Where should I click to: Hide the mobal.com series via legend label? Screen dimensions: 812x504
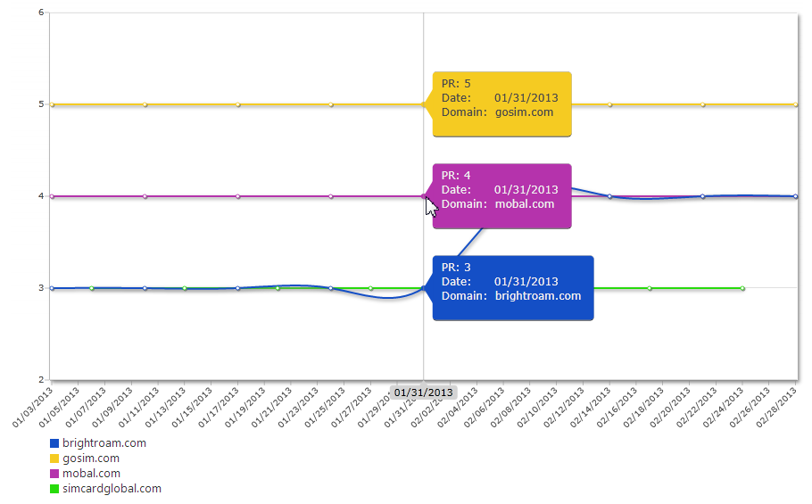coord(91,474)
